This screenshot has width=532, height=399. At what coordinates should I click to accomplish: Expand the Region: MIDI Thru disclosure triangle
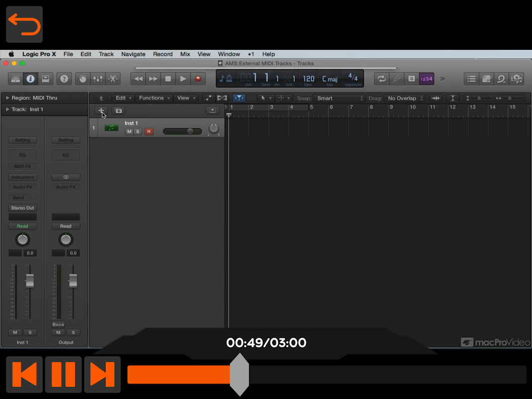7,98
